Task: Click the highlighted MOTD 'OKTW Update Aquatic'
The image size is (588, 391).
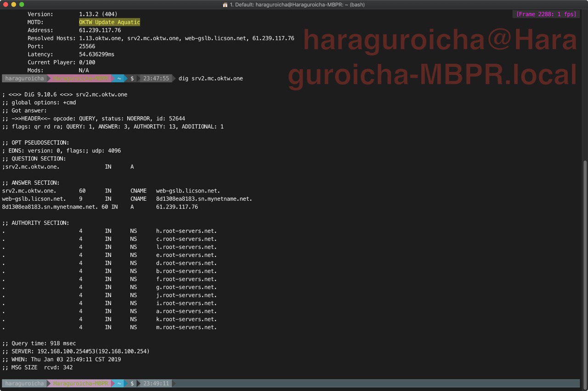Action: click(x=109, y=22)
